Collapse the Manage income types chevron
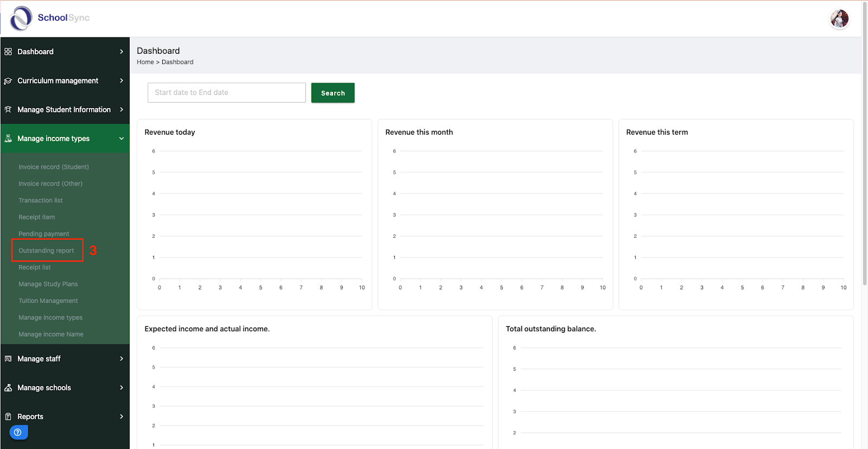 click(122, 138)
